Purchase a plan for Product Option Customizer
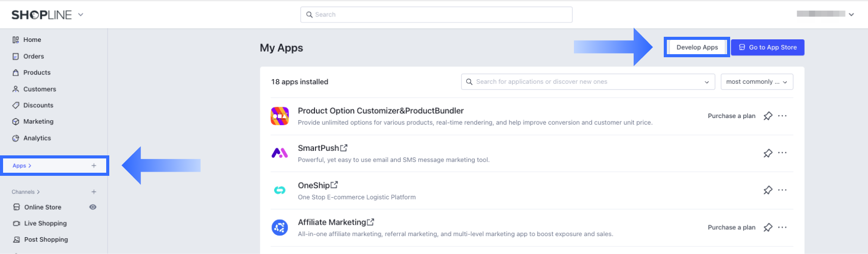868x254 pixels. click(731, 116)
